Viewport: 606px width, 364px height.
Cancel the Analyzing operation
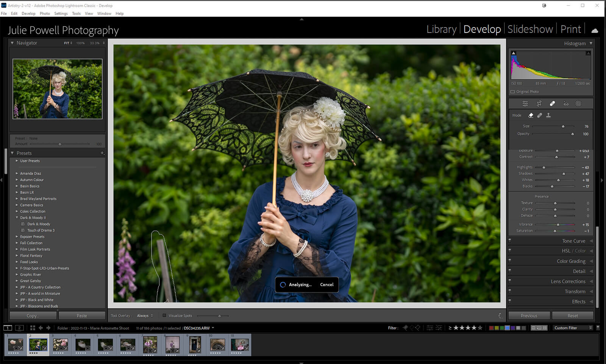[326, 285]
